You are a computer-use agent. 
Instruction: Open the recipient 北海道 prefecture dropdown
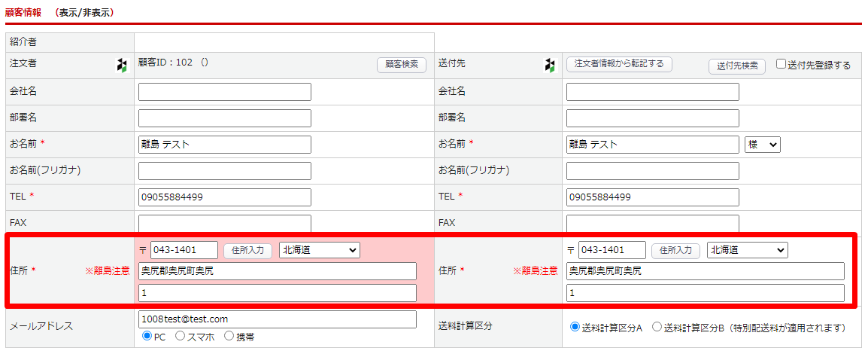pos(747,250)
